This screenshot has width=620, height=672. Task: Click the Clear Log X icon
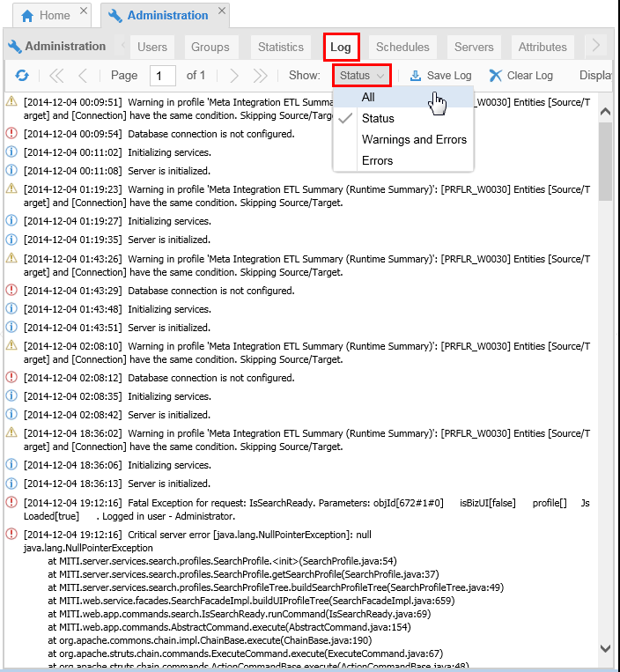tap(495, 76)
